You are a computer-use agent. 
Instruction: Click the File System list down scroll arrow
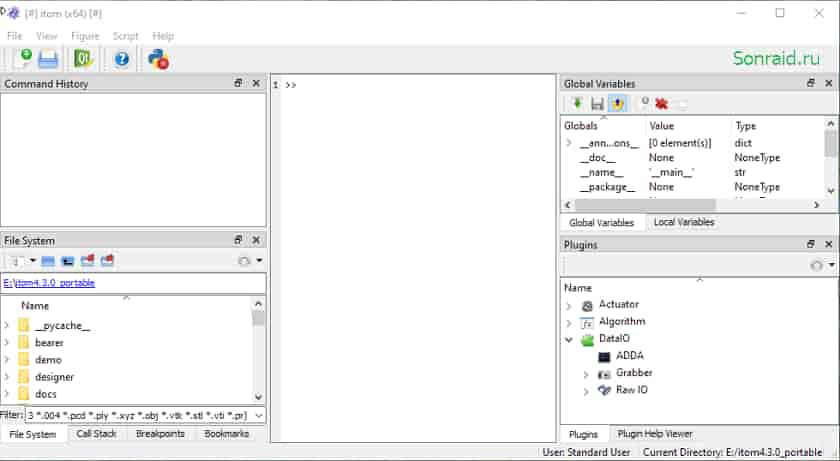[x=258, y=397]
